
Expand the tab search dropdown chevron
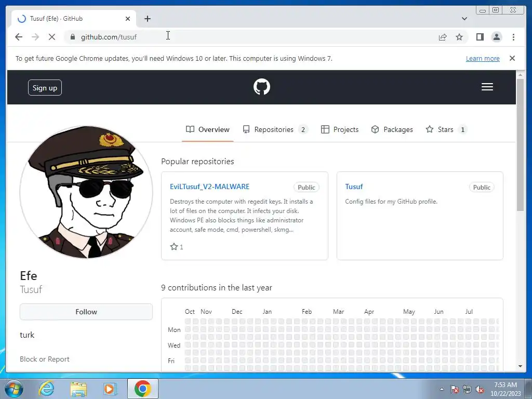464,19
